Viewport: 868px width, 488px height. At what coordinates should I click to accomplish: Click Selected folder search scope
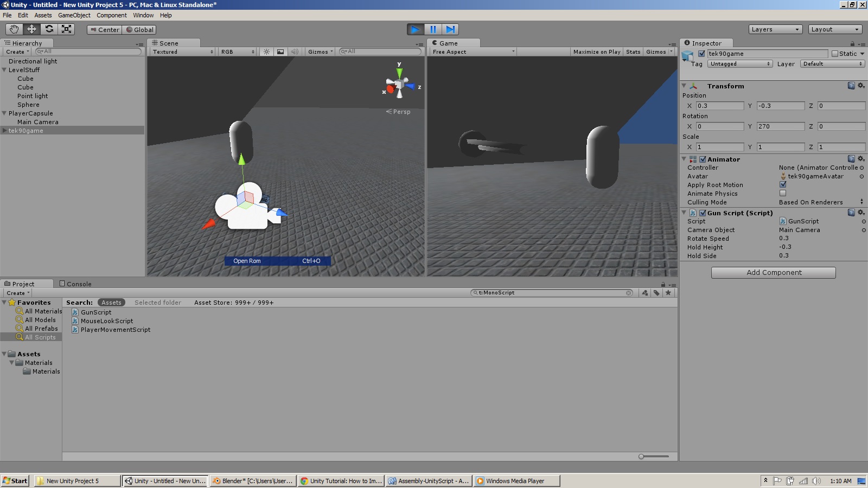(x=158, y=303)
